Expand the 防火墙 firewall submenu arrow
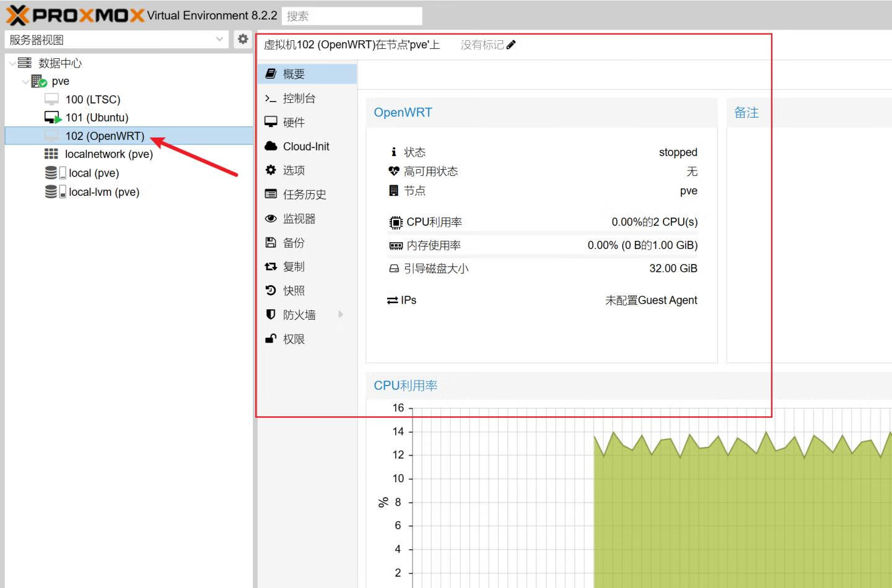Viewport: 892px width, 588px height. 341,315
